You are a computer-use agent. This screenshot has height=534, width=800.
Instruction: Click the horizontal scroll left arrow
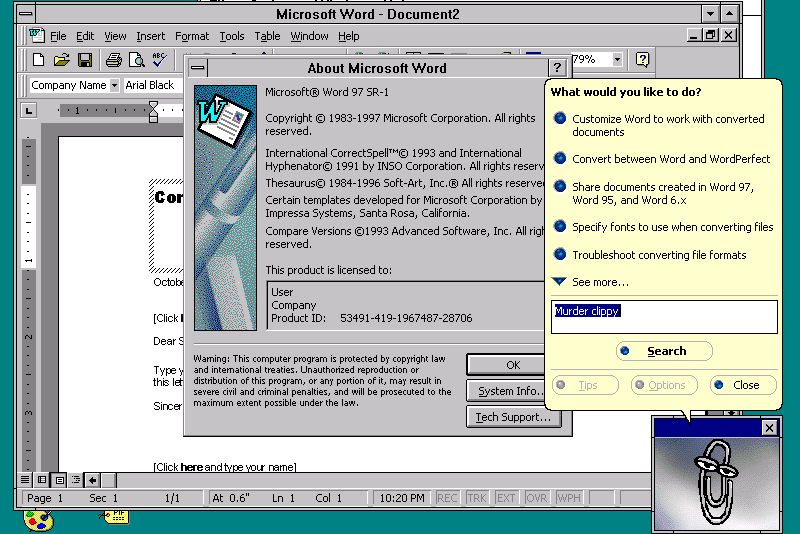92,479
